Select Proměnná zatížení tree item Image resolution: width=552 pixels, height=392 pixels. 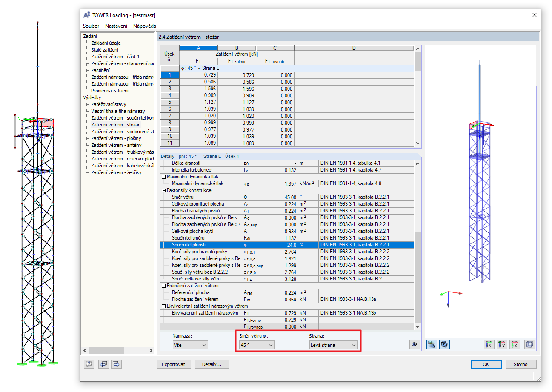coord(110,91)
